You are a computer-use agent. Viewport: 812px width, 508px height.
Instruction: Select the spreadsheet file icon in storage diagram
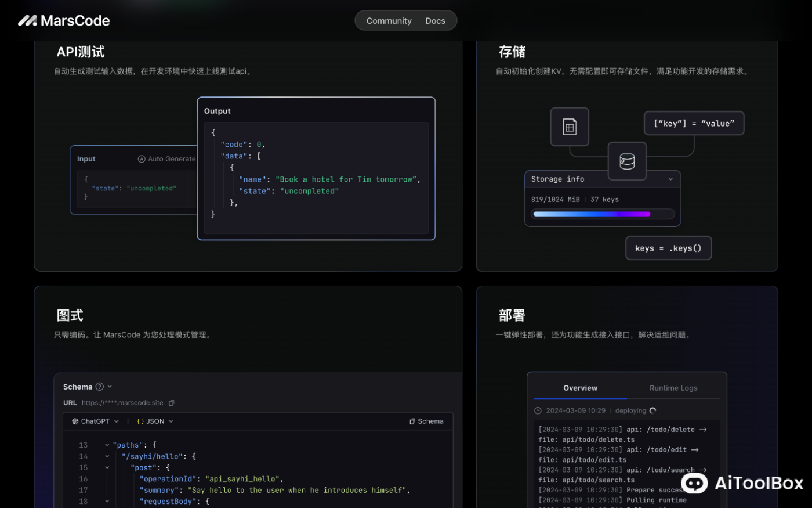point(569,127)
